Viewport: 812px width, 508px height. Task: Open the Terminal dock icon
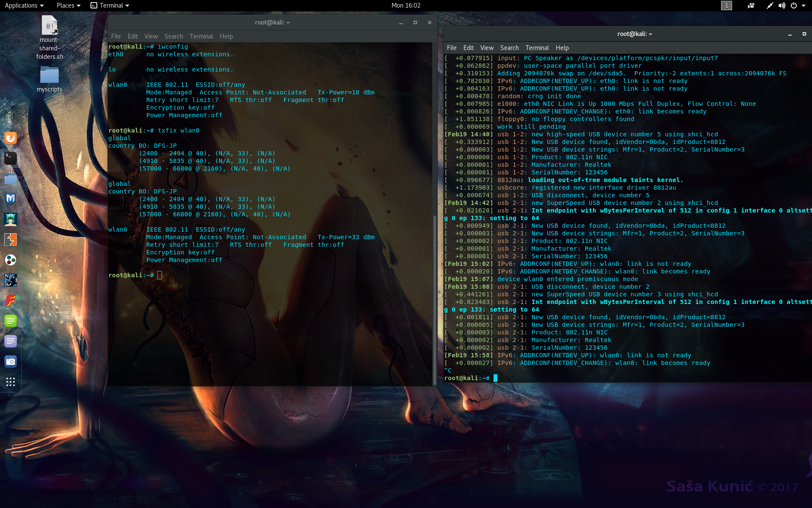coord(11,158)
